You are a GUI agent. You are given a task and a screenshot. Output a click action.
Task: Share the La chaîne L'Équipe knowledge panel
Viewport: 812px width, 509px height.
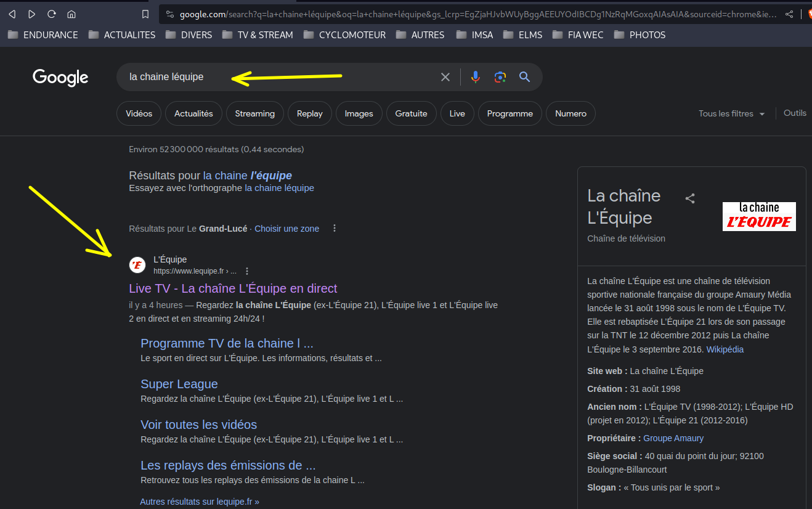690,198
